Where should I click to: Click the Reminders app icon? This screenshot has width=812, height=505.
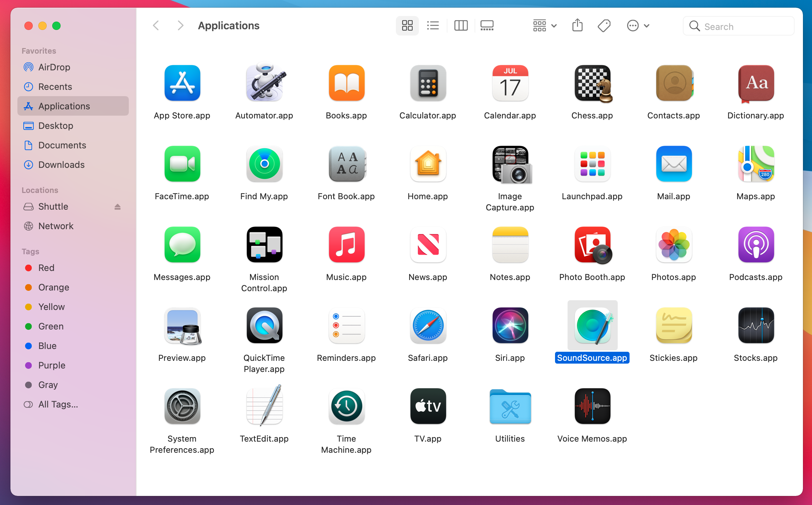tap(346, 325)
